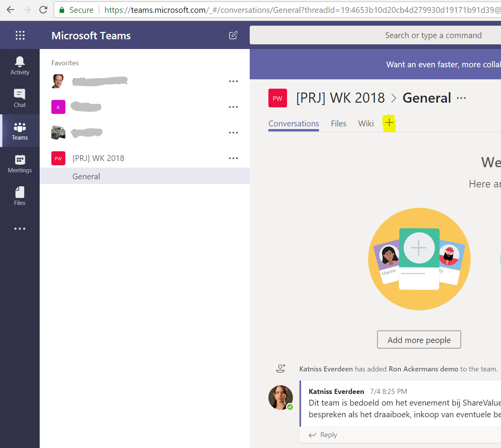Open the app launcher waffle icon
The image size is (501, 448).
pos(20,35)
